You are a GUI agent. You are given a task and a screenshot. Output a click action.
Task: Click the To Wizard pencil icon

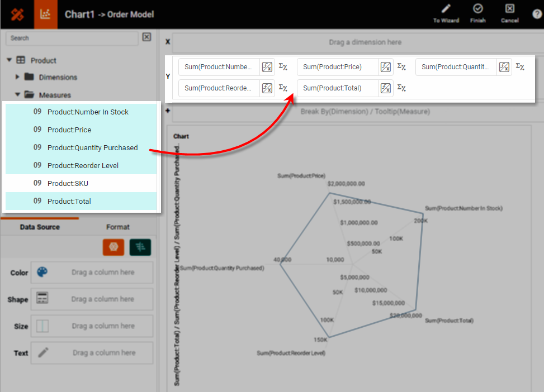446,9
